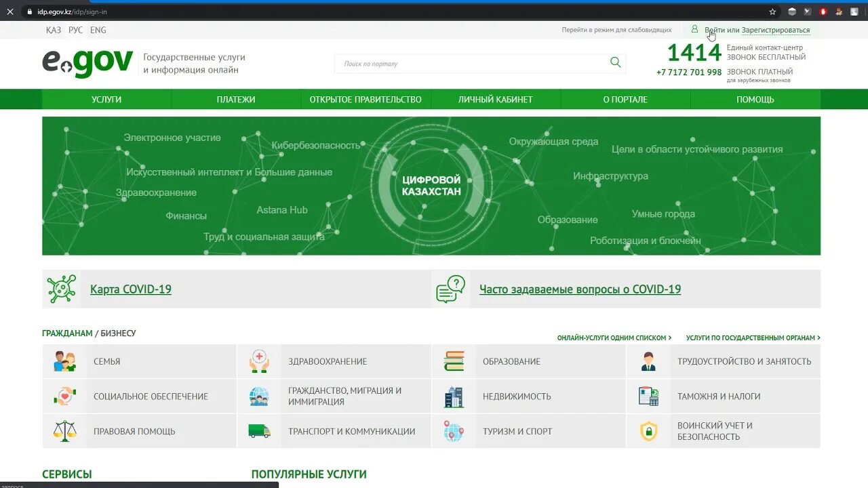
Task: Click the Здравоохранение health cross icon
Action: 258,361
